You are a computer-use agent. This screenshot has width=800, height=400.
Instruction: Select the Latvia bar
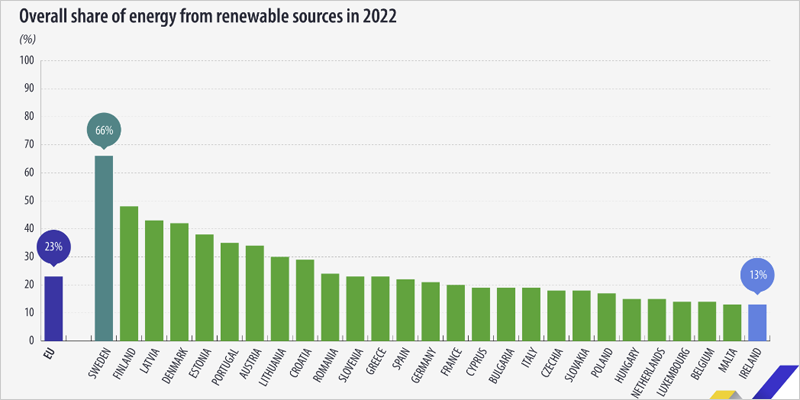[x=154, y=280]
